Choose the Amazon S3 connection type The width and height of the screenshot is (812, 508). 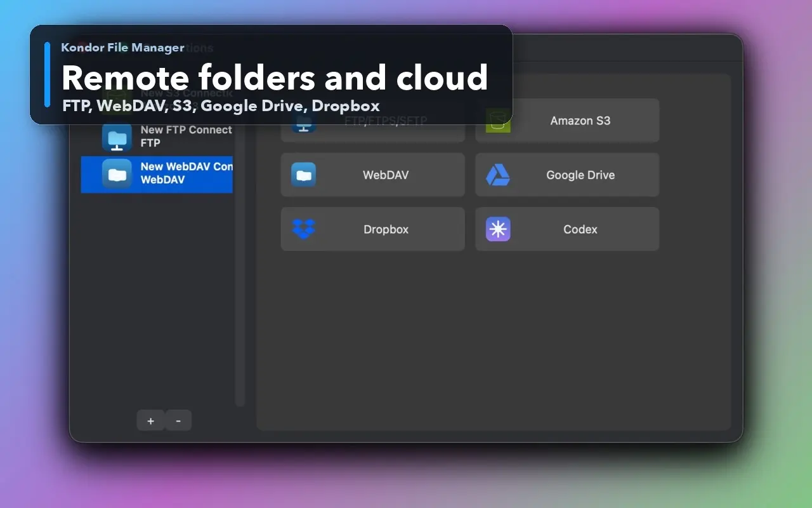(x=567, y=121)
